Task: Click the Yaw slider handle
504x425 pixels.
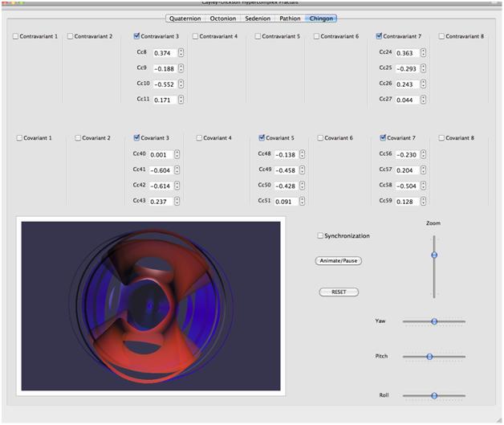Action: coord(434,321)
